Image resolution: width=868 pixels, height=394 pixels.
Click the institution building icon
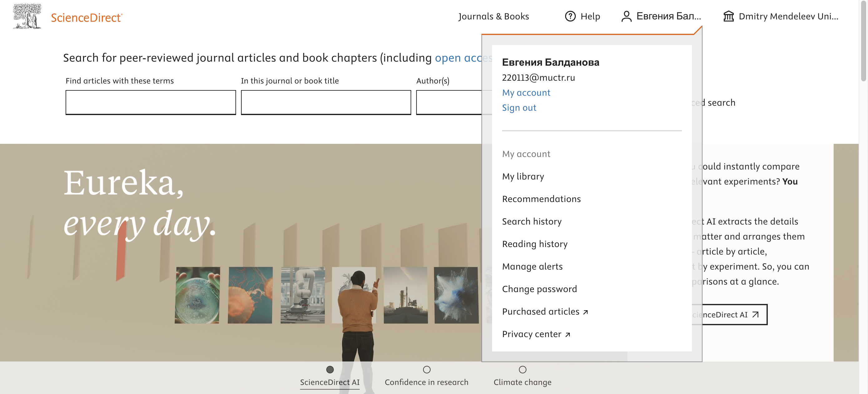728,16
